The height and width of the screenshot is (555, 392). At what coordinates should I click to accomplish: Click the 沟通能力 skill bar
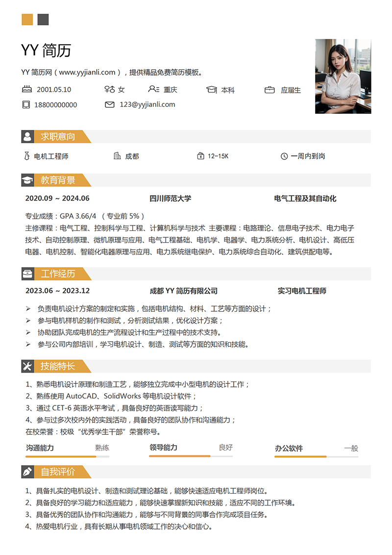click(x=67, y=456)
